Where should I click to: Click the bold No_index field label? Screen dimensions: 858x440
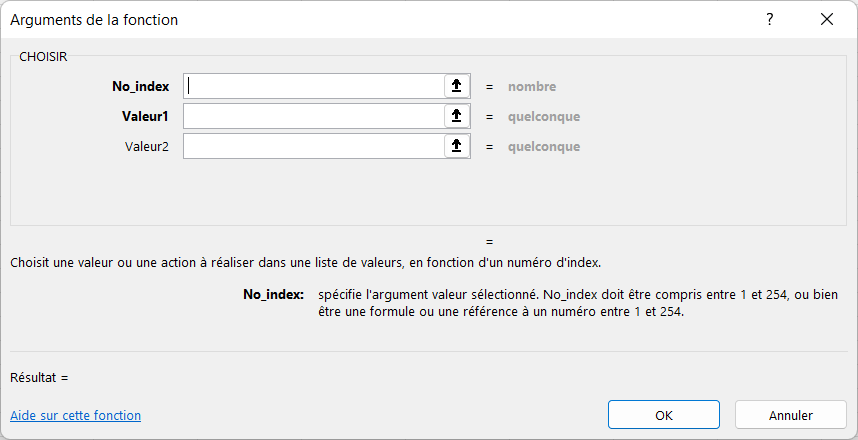[x=141, y=86]
